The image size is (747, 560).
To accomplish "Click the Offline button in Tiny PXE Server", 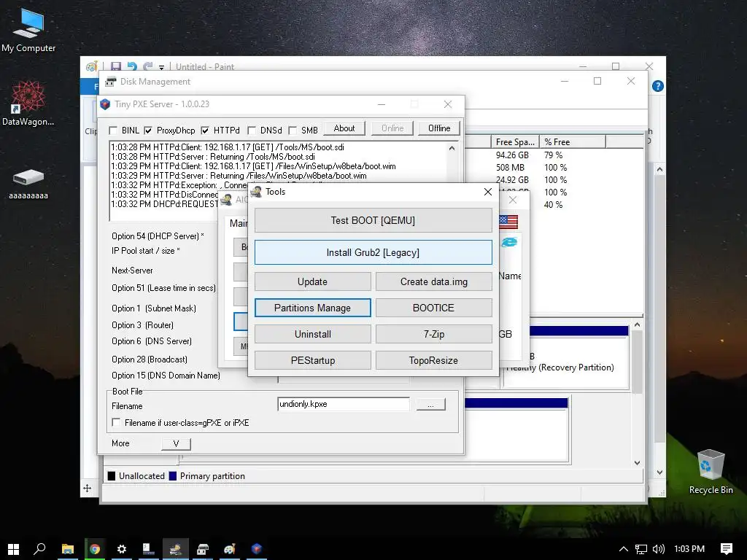I will [x=439, y=128].
